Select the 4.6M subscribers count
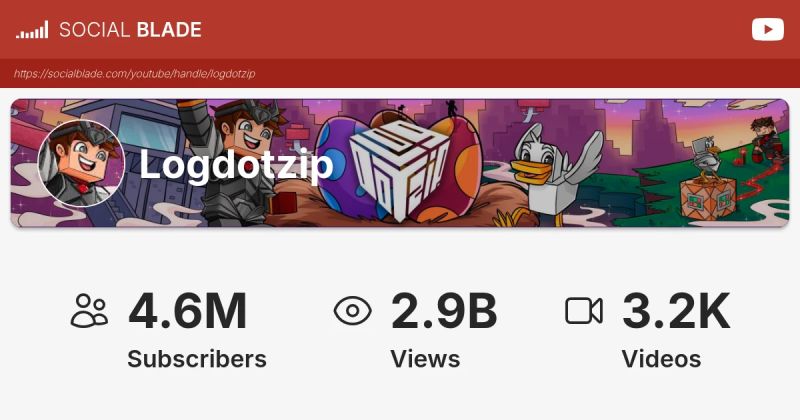Viewport: 800px width, 420px height. (188, 311)
